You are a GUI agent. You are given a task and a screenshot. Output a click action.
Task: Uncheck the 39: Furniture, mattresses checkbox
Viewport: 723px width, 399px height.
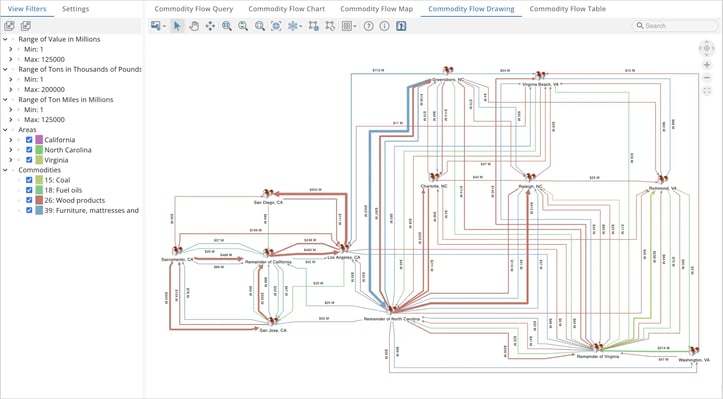point(29,210)
